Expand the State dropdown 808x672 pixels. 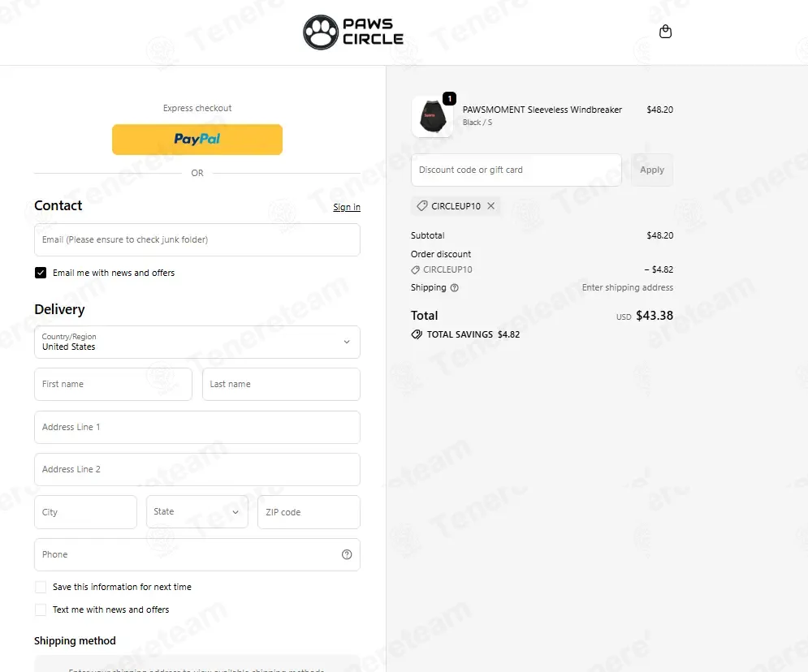point(197,512)
